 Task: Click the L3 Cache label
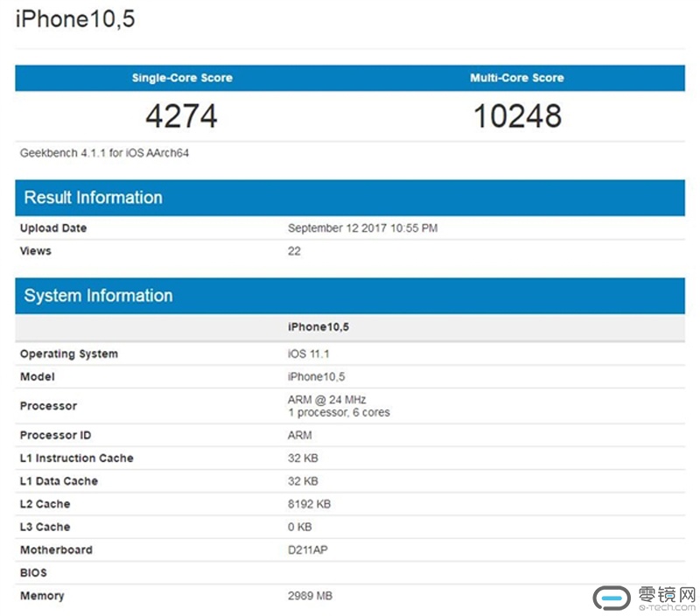(45, 527)
